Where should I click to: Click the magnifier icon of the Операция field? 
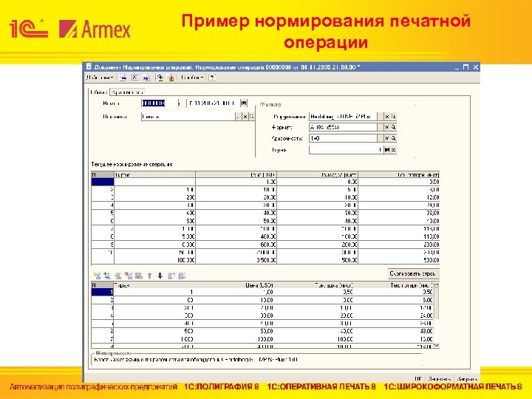[x=251, y=117]
